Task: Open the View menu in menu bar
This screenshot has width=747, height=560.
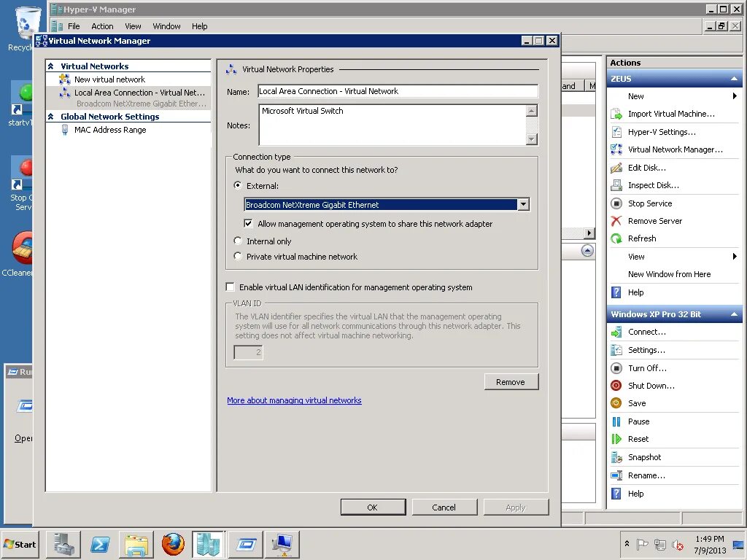Action: pos(133,26)
